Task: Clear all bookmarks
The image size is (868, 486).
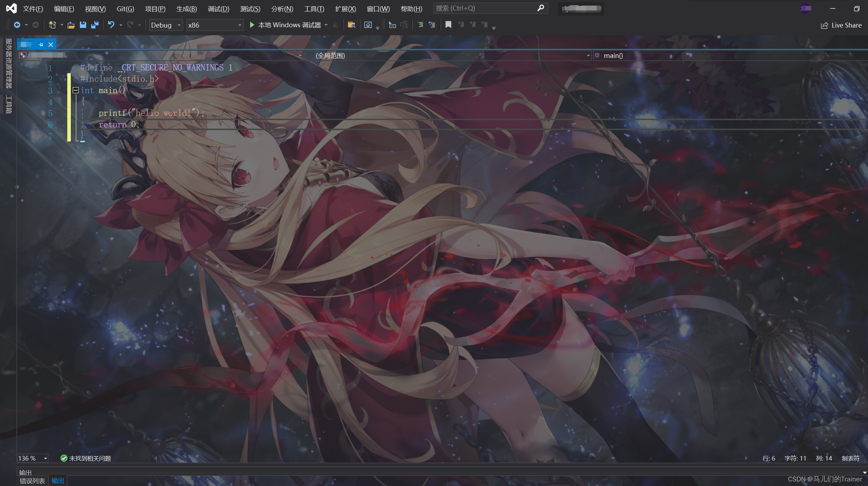Action: click(x=485, y=25)
